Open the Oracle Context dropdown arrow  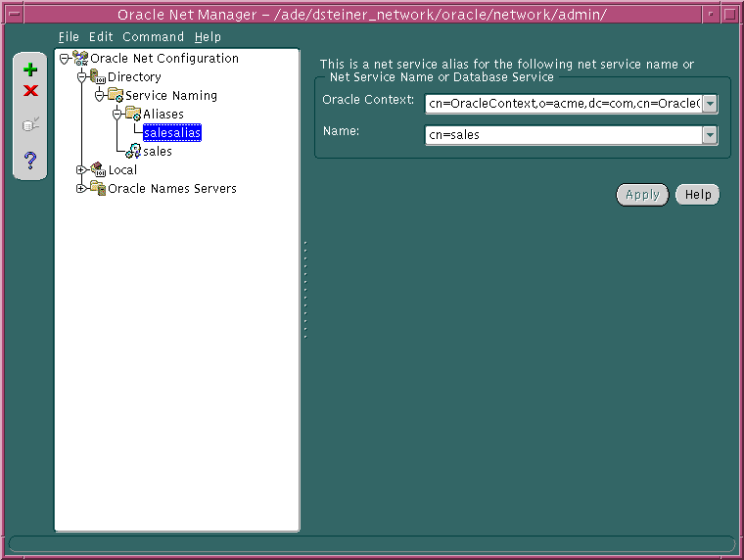[711, 104]
